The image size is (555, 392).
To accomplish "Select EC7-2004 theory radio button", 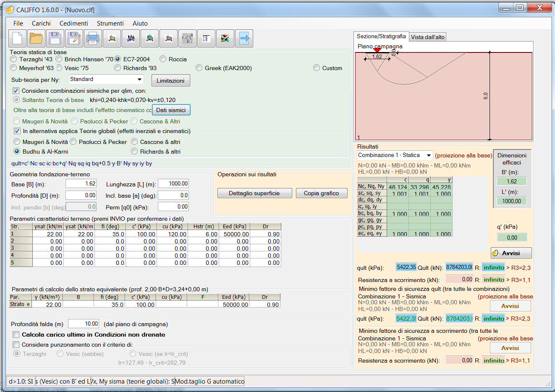I will (x=118, y=59).
